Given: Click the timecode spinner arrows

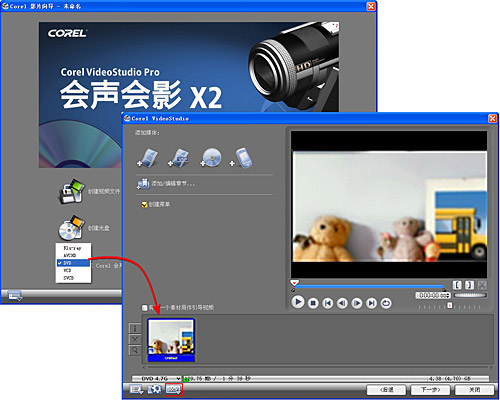Looking at the screenshot, I should [x=449, y=295].
